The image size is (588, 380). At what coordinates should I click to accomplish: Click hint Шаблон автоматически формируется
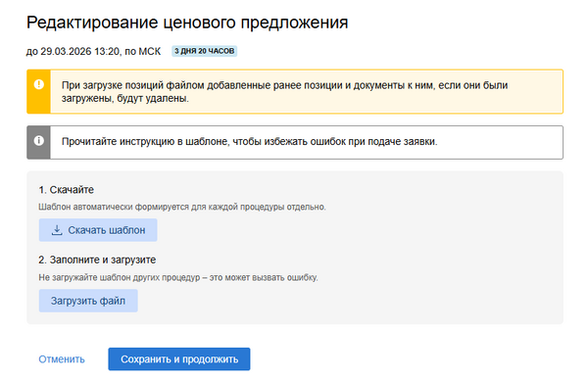coord(182,207)
